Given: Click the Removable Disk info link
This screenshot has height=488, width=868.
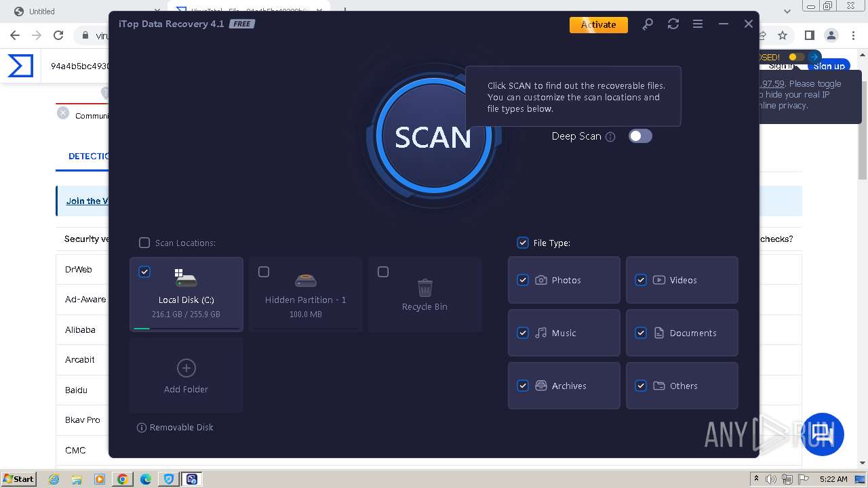Looking at the screenshot, I should (x=175, y=428).
